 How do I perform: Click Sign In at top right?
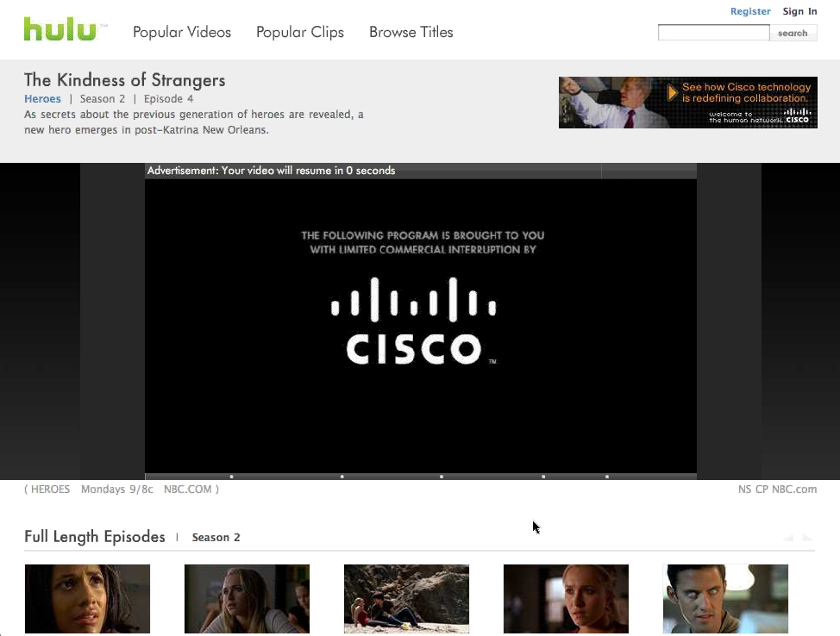799,11
